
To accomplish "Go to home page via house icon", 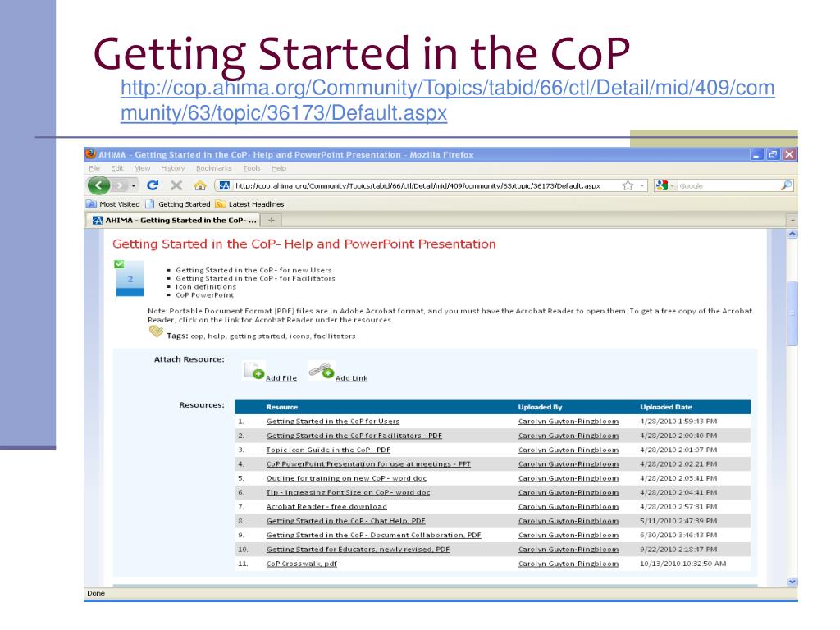I will (x=200, y=185).
